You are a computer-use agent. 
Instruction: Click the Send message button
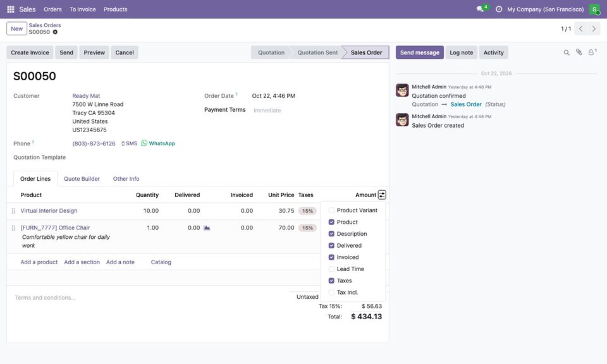click(420, 52)
